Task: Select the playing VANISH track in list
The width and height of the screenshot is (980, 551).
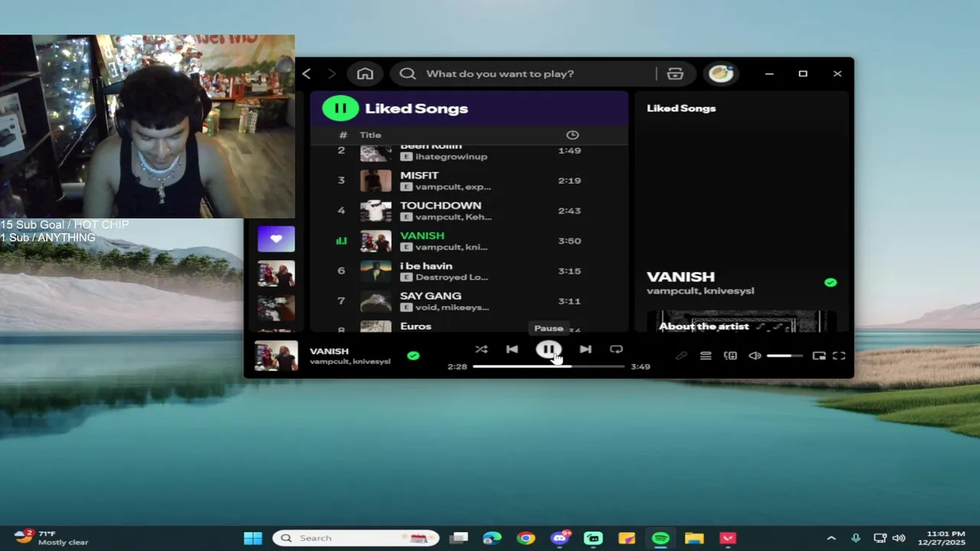Action: click(469, 241)
